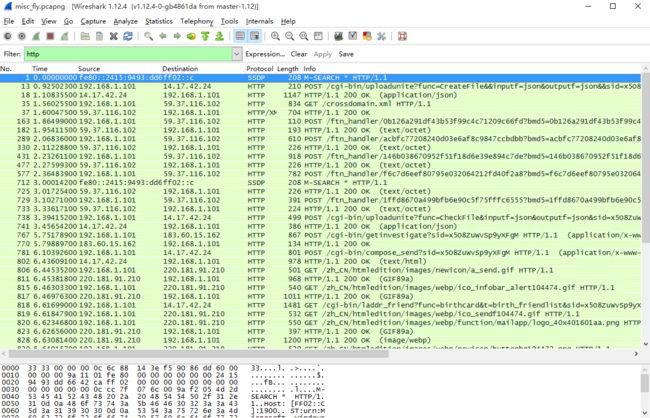Open the View menu
650x418 pixels.
pyautogui.click(x=49, y=21)
